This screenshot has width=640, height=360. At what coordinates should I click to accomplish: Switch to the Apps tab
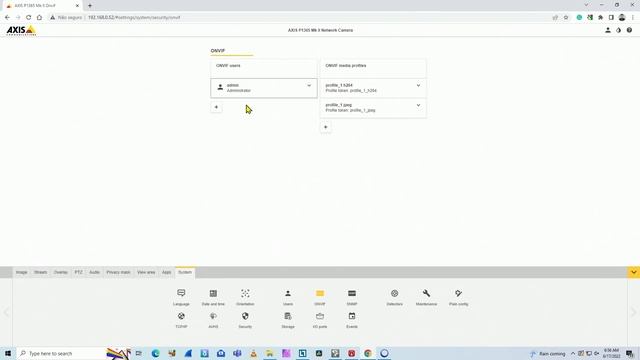click(167, 272)
